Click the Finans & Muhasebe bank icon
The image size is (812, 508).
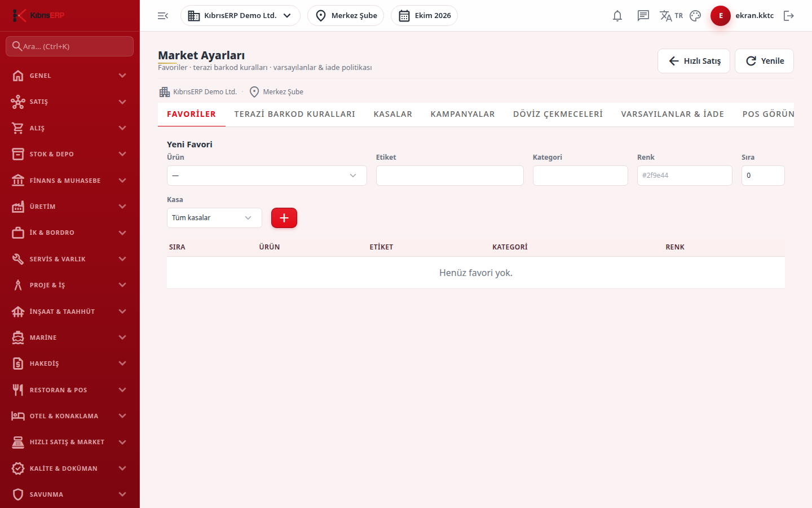[x=18, y=181]
